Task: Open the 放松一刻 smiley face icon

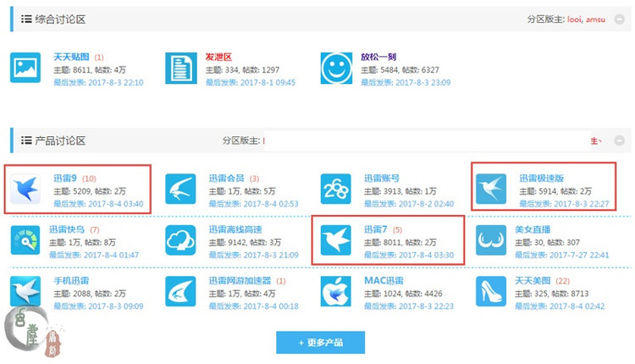Action: point(336,68)
